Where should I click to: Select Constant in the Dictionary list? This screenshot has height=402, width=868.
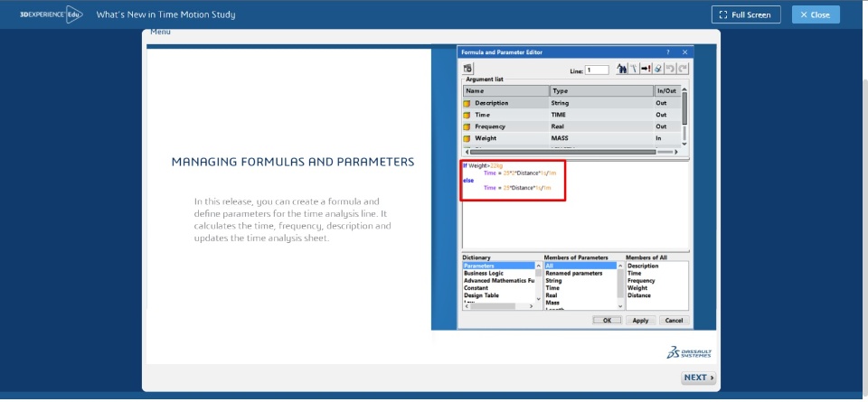(x=476, y=288)
